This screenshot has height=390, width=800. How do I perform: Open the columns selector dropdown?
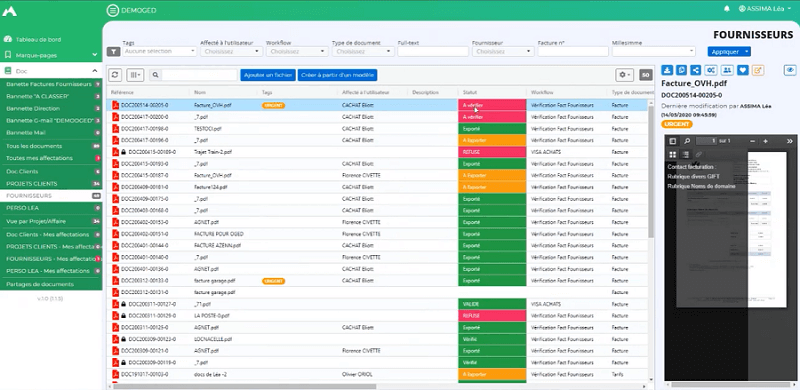135,75
